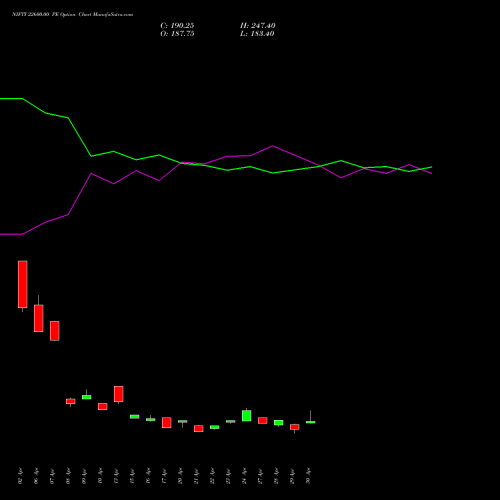Screen dimensions: 500x500
Task: Select the high value "H: 247.40"
Action: 258,26
